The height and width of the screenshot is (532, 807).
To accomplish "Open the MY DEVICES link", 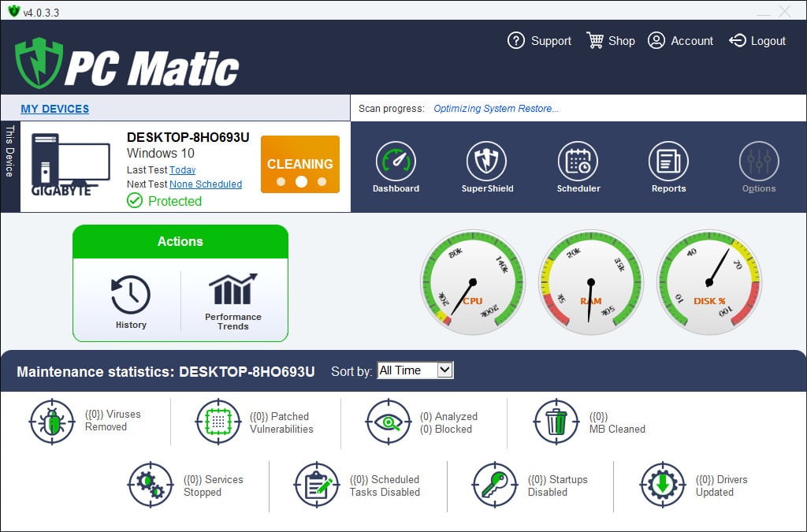I will click(x=54, y=109).
